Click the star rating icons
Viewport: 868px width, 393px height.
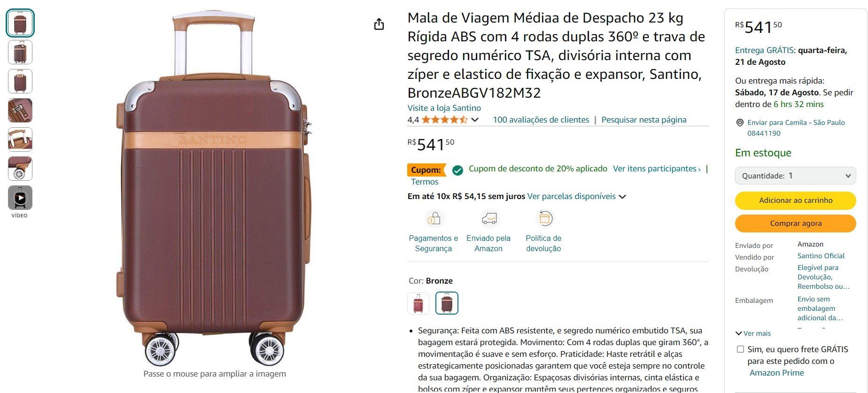tap(444, 120)
